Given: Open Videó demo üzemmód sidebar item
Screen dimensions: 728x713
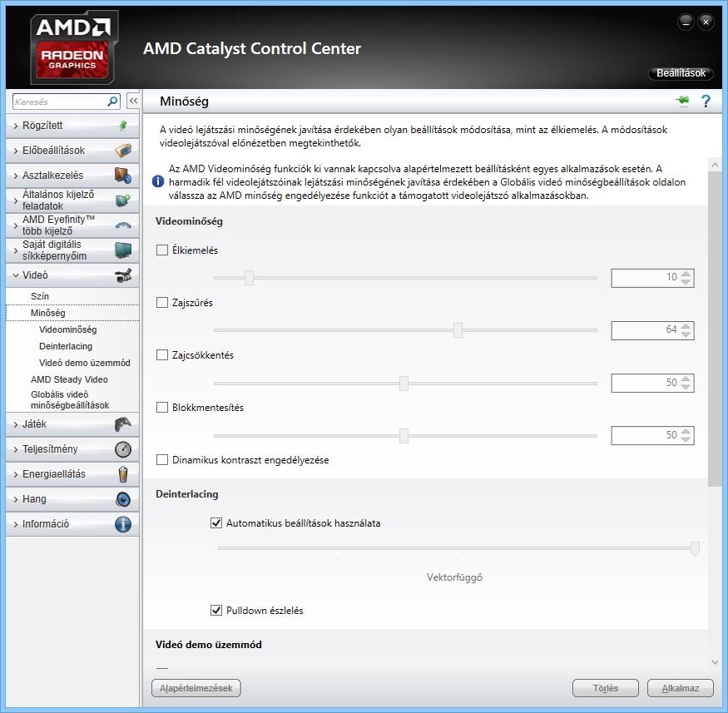Looking at the screenshot, I should [85, 363].
